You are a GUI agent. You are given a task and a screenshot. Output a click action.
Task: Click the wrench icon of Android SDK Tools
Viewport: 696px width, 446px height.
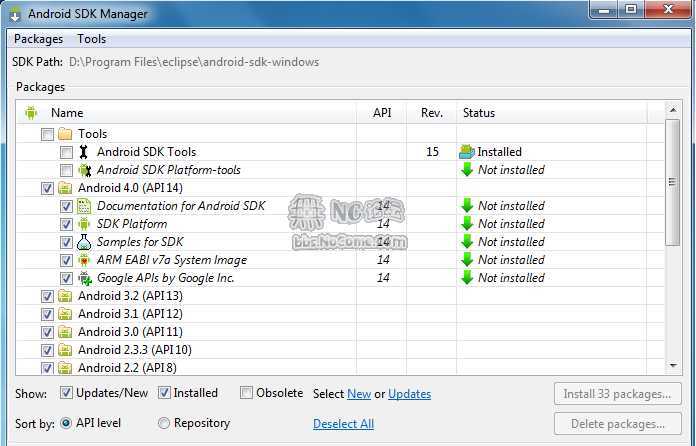(83, 152)
